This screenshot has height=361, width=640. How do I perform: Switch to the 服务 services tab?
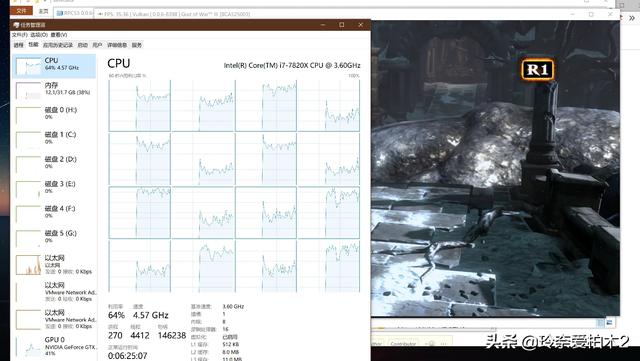click(x=137, y=45)
